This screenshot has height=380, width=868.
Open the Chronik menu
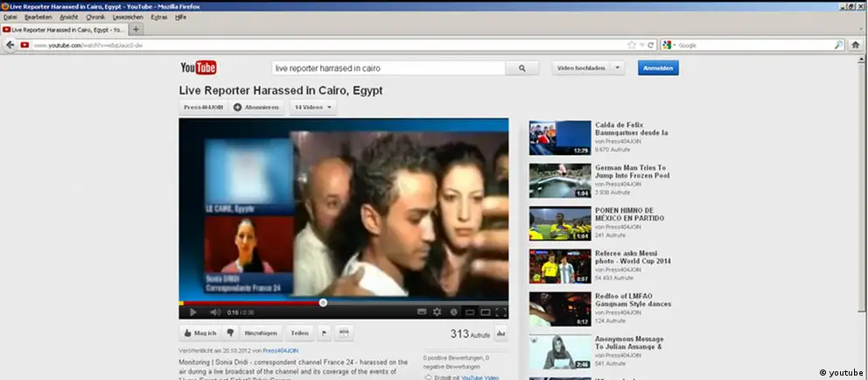(x=95, y=17)
